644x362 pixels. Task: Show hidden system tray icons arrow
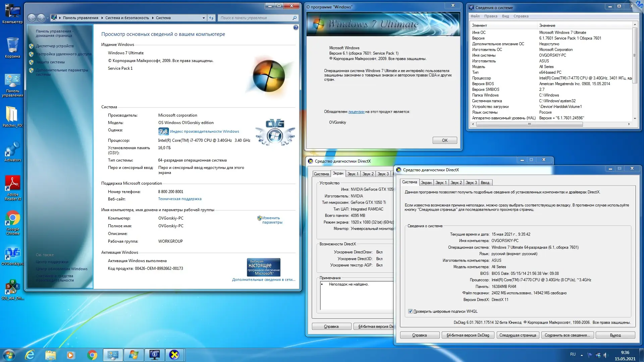point(582,355)
